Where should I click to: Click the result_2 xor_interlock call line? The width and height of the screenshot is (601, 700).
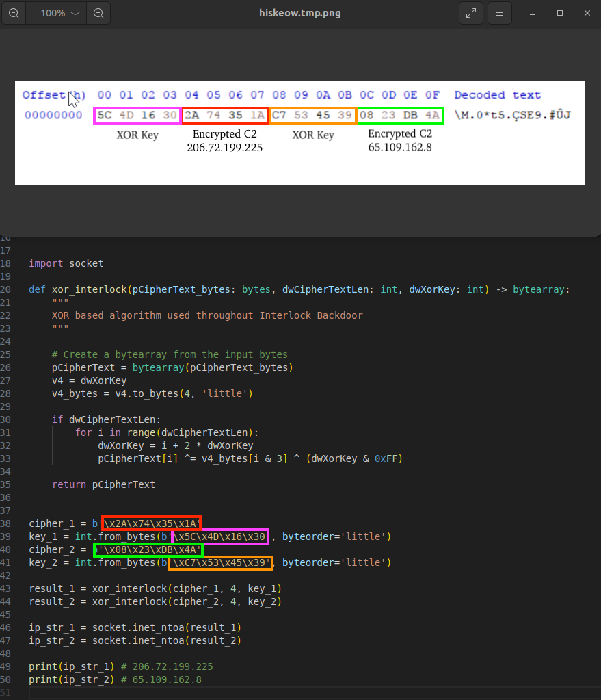155,601
